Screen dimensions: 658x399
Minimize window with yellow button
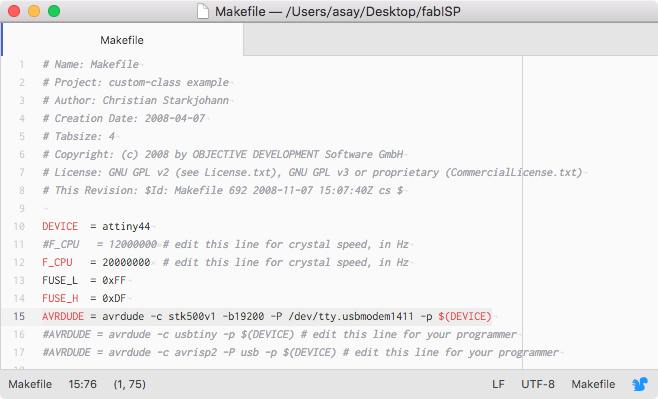click(x=34, y=11)
